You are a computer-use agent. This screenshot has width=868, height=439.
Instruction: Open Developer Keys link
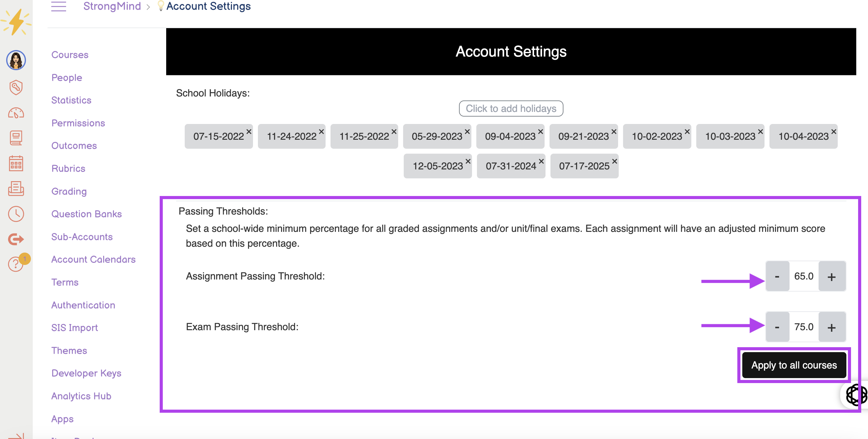pos(86,373)
